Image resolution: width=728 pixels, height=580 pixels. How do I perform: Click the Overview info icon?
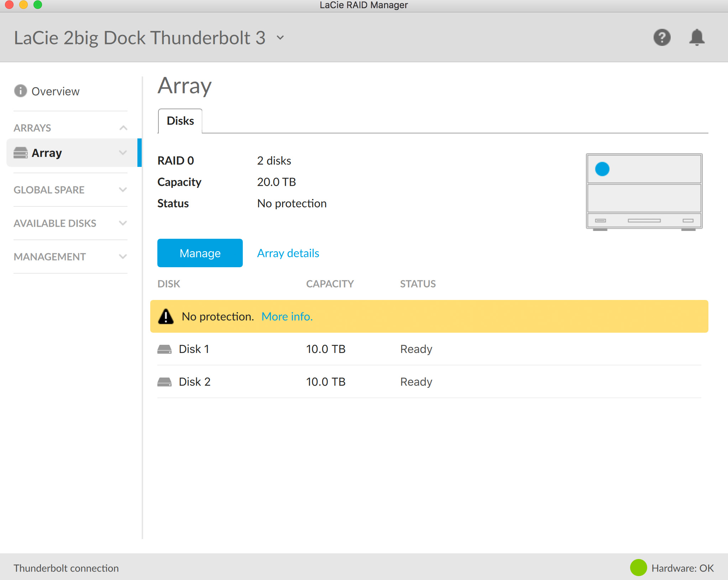click(20, 91)
